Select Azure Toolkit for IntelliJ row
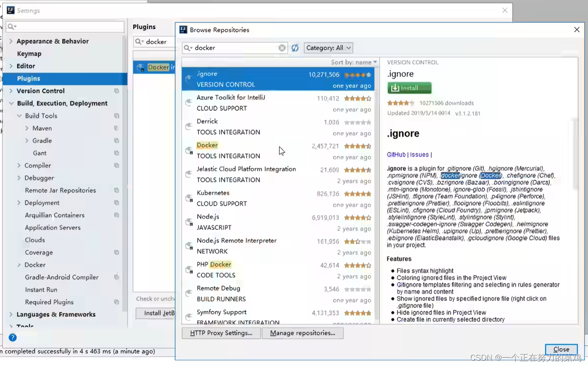Image resolution: width=588 pixels, height=366 pixels. [278, 102]
